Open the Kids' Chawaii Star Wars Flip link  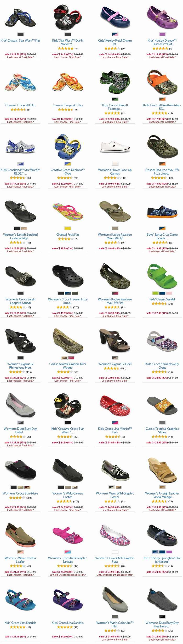pos(20,41)
